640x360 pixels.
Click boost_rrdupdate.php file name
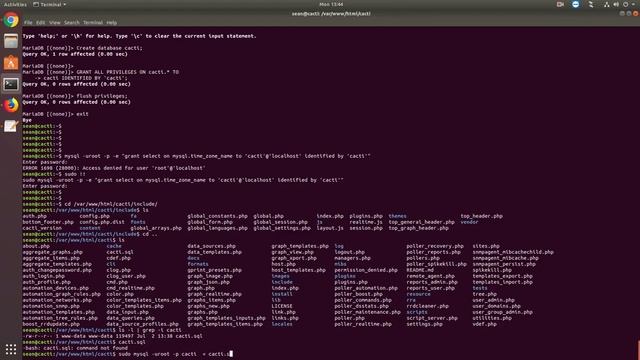coord(51,324)
